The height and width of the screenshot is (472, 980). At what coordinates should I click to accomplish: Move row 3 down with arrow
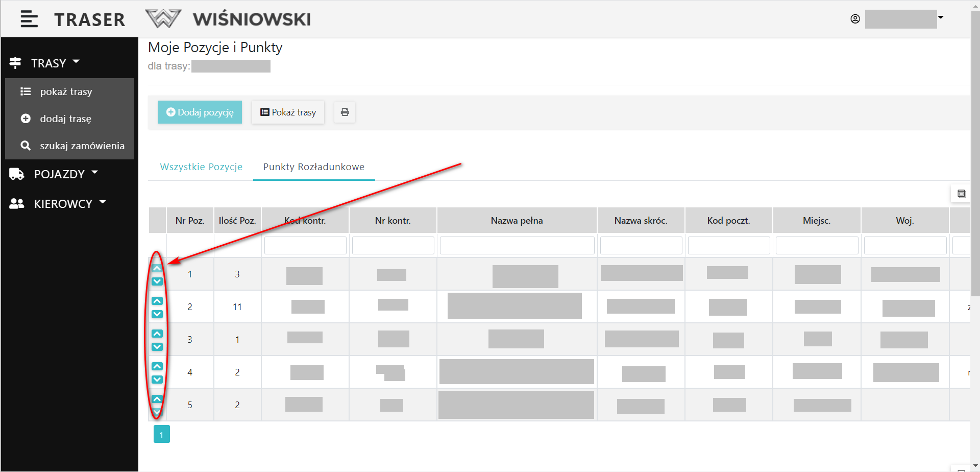coord(157,347)
